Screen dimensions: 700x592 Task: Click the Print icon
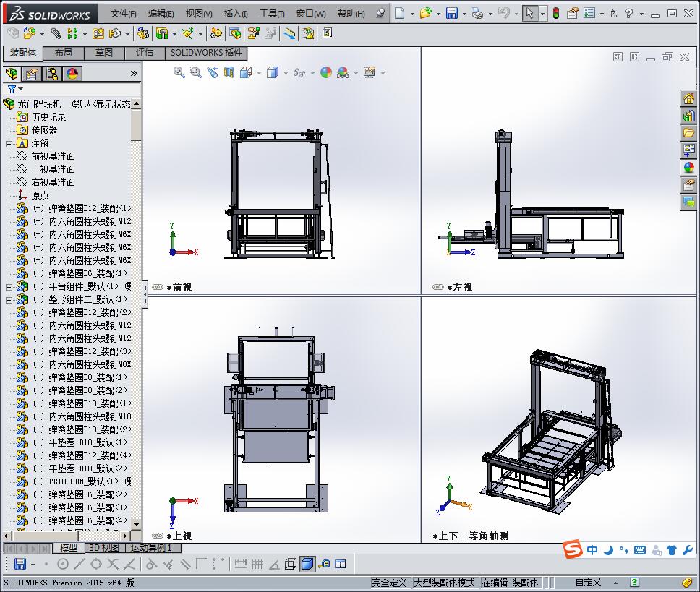tap(478, 14)
